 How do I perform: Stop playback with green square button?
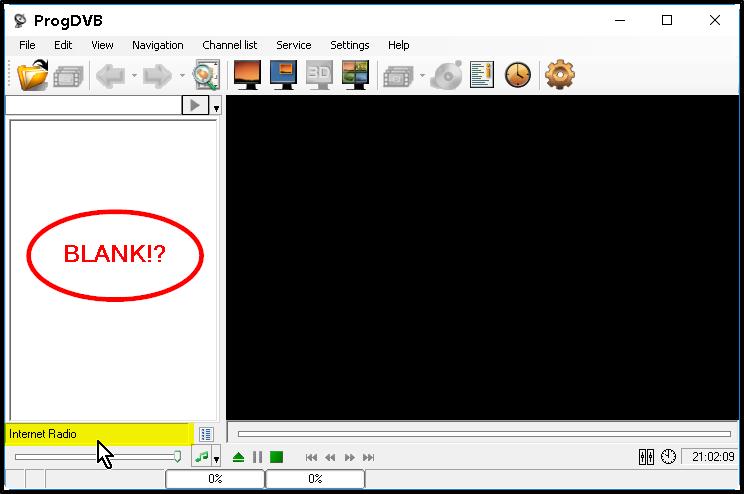pyautogui.click(x=276, y=457)
